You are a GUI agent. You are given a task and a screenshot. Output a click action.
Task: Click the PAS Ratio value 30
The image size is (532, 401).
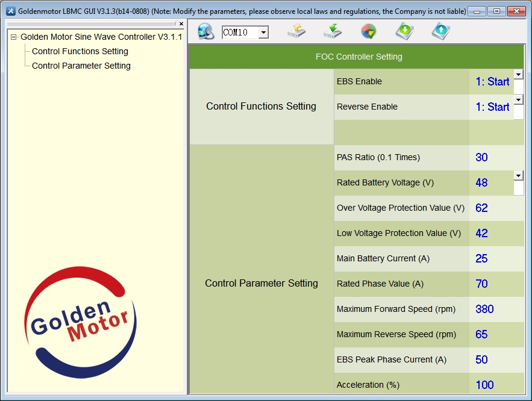pyautogui.click(x=481, y=158)
